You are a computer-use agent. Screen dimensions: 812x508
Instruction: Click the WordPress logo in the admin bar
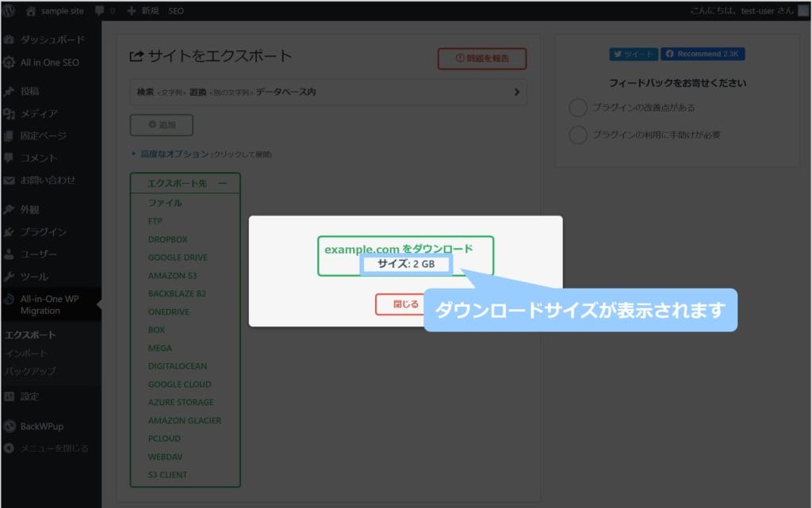pyautogui.click(x=8, y=10)
